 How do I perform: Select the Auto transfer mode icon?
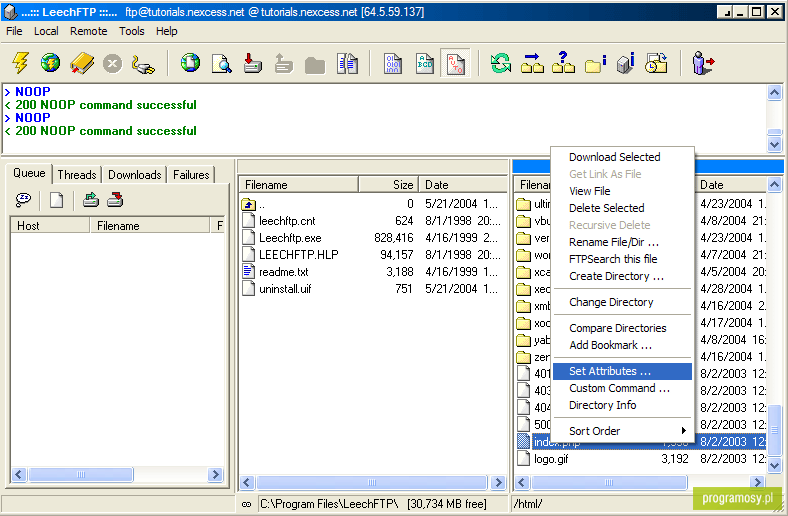[x=455, y=64]
